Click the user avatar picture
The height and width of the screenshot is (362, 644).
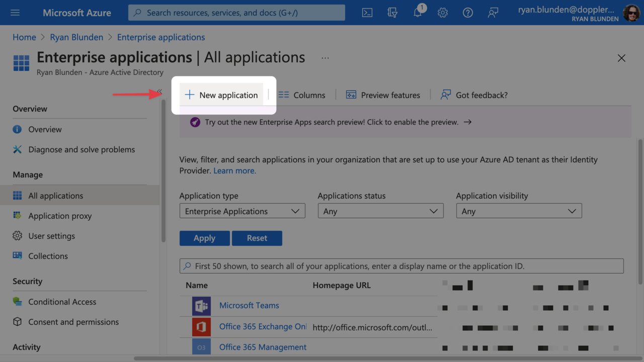[631, 13]
